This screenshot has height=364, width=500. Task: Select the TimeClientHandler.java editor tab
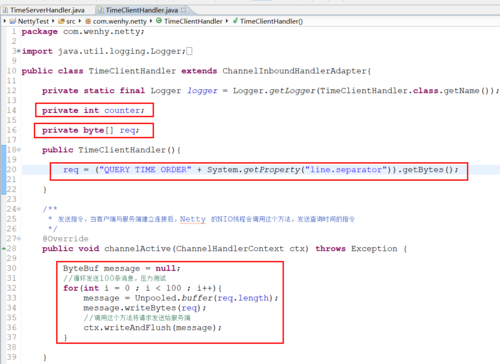142,10
